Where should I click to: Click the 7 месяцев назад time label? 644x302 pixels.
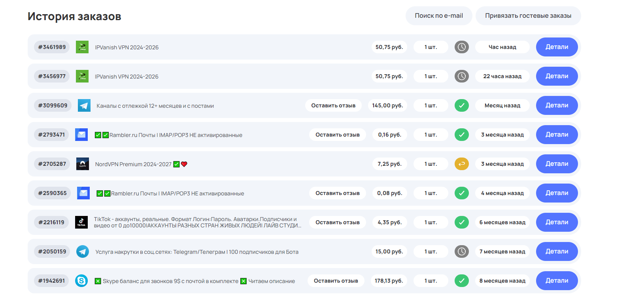point(502,251)
